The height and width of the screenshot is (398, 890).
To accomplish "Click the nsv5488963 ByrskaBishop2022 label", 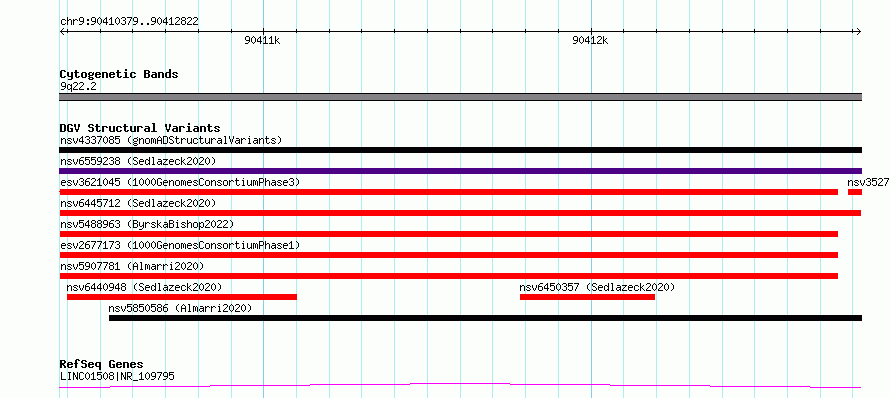I will click(x=147, y=224).
